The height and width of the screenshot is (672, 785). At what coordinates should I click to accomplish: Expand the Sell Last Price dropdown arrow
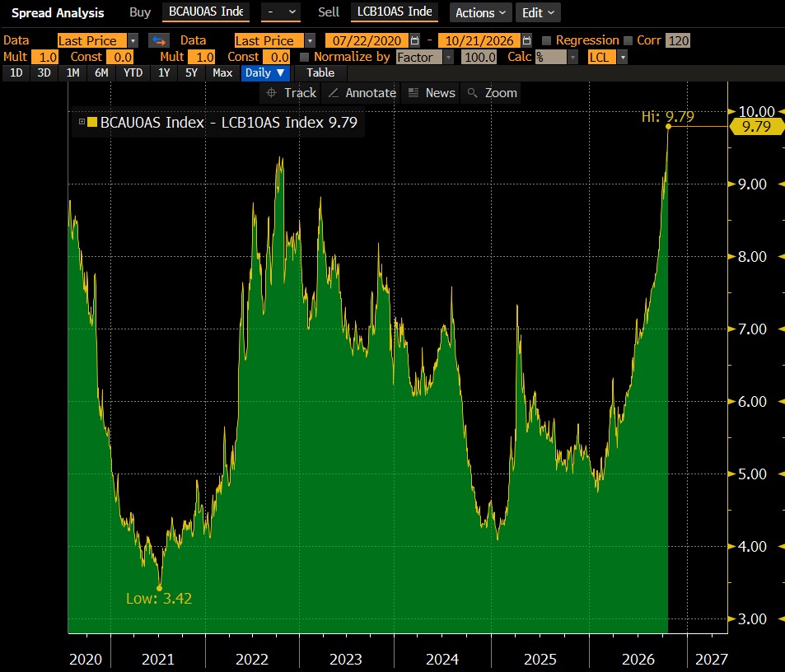tap(311, 40)
